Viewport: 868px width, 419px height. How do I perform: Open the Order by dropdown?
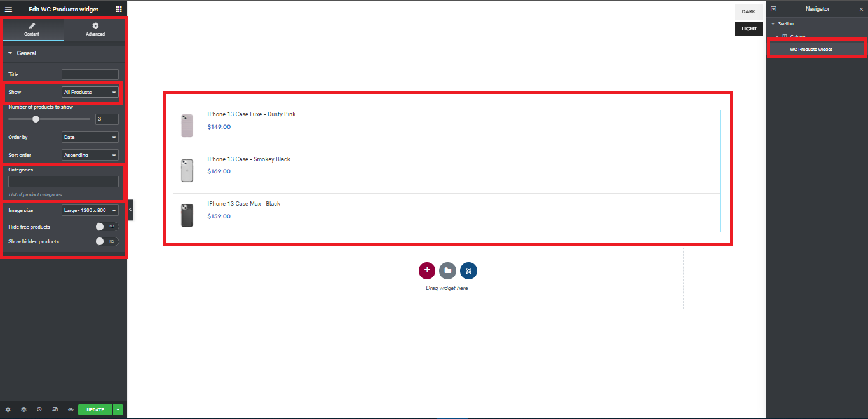(90, 137)
